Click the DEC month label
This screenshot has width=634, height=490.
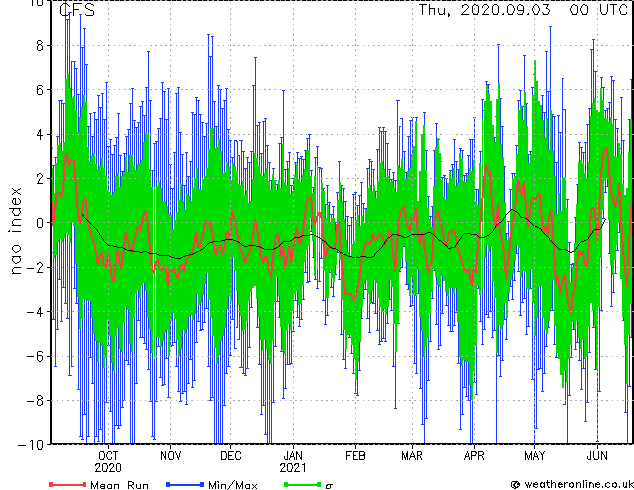coord(230,456)
